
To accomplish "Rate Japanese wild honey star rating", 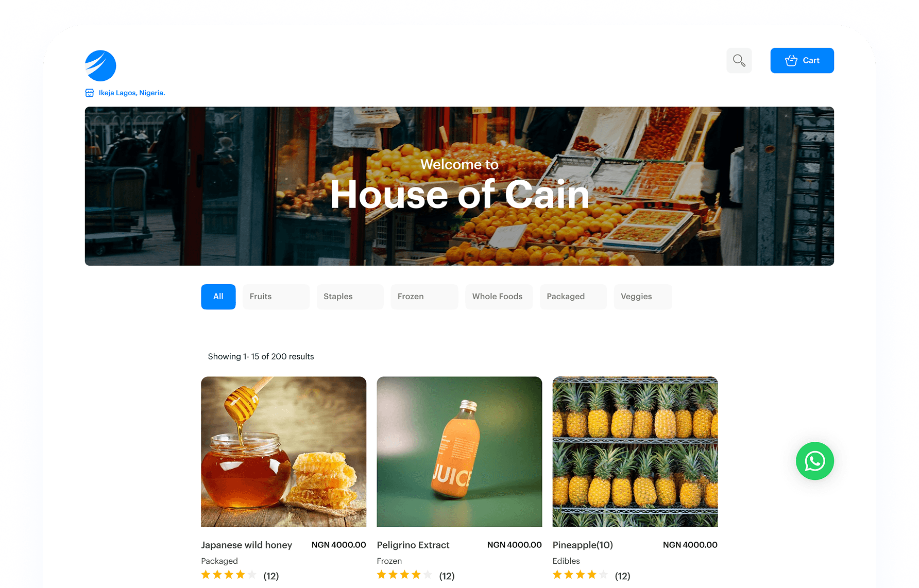I will [x=229, y=575].
